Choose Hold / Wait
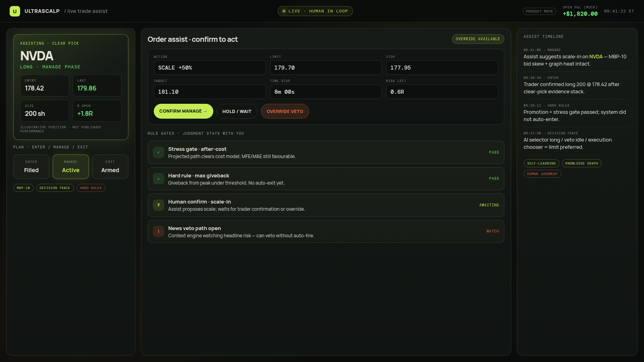Screen dimensions: 644x362 237,111
